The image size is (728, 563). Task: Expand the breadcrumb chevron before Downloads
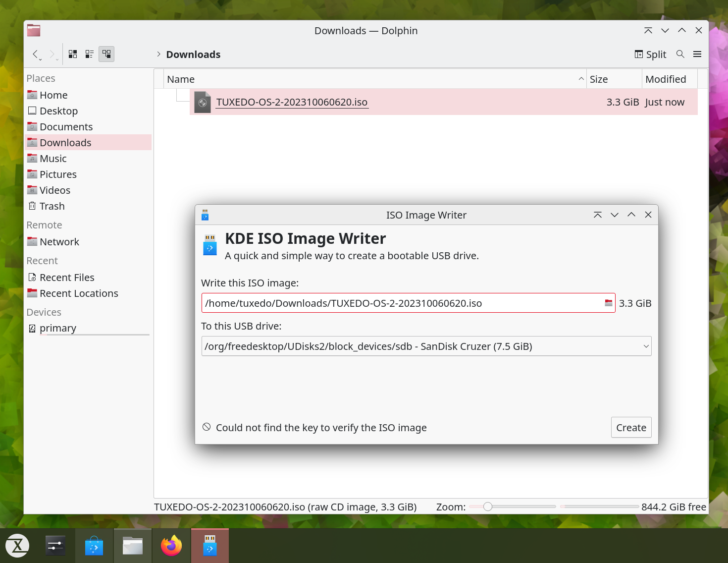pyautogui.click(x=158, y=54)
